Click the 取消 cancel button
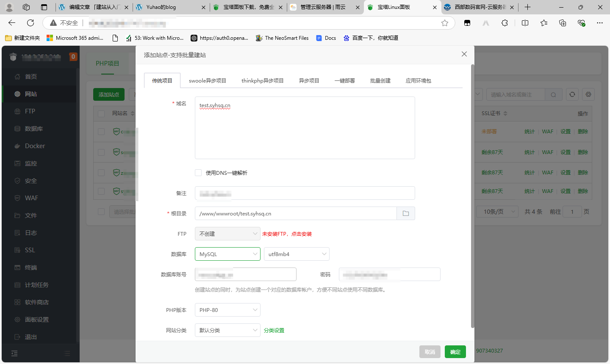610x364 pixels. 430,352
